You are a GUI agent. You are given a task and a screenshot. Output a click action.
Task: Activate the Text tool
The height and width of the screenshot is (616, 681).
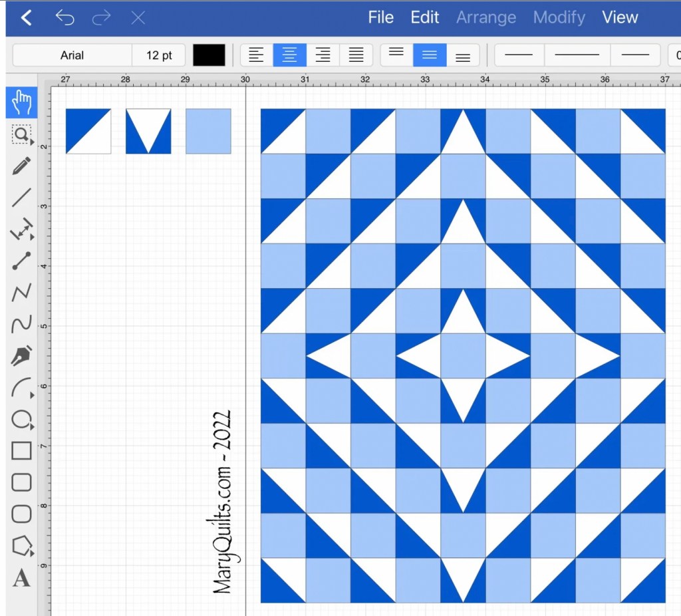coord(21,578)
